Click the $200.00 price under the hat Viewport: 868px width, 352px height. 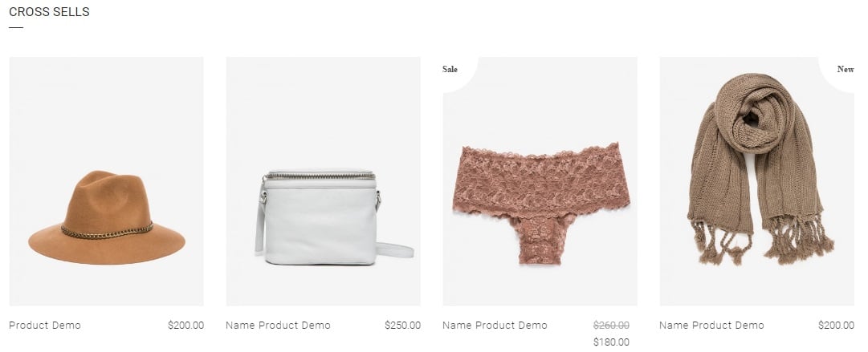186,326
